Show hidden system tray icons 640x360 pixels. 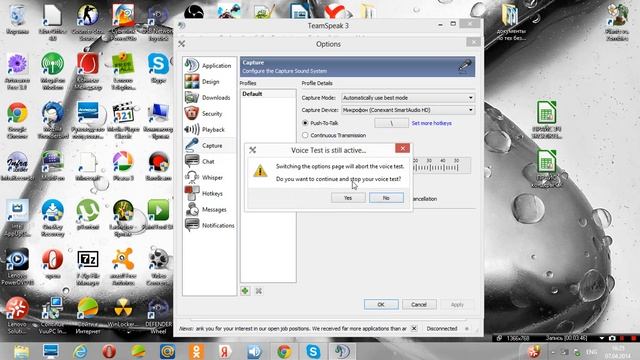pos(553,352)
